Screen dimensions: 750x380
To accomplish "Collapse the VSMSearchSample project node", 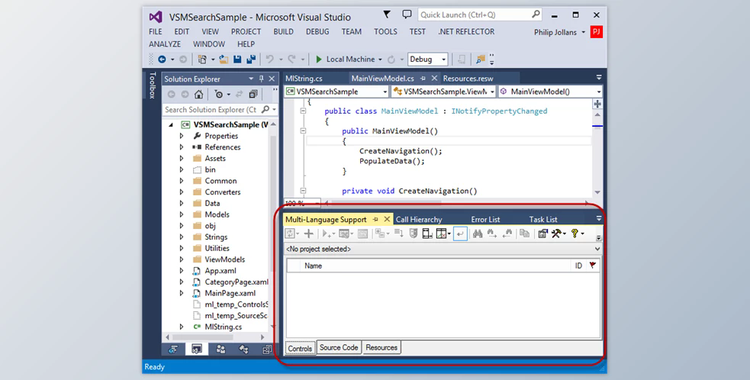I will 171,124.
